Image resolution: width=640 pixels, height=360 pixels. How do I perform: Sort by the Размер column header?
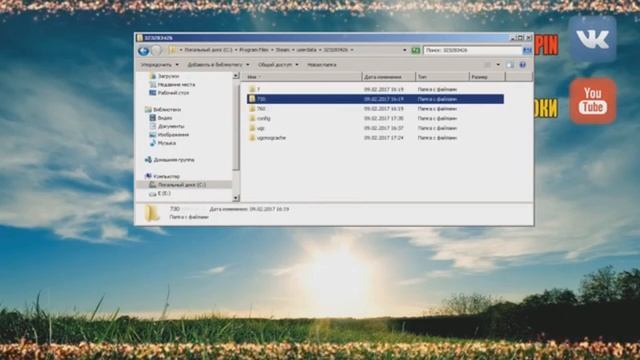click(x=487, y=77)
